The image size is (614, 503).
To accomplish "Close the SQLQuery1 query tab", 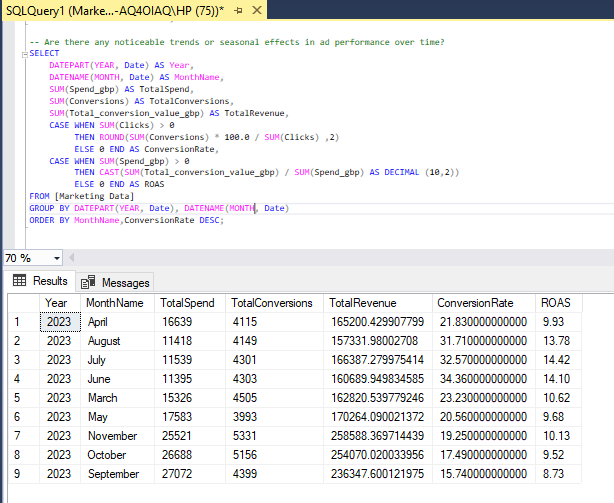I will point(256,10).
